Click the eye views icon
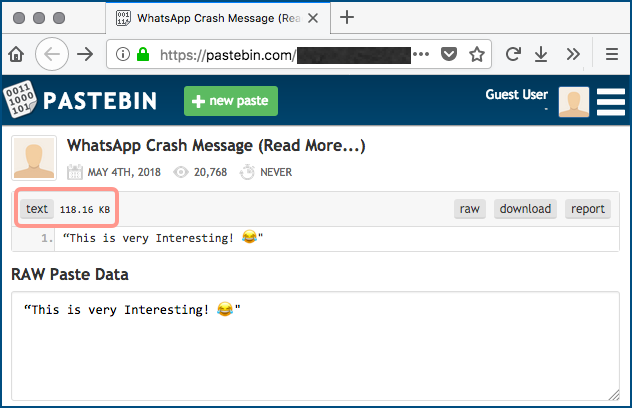This screenshot has height=408, width=632. [x=181, y=172]
